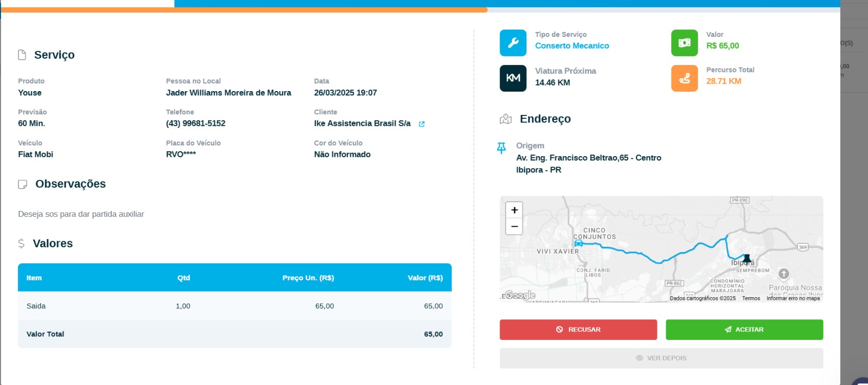Viewport: 868px width, 385px height.
Task: Click the car marker on map
Action: tap(578, 243)
